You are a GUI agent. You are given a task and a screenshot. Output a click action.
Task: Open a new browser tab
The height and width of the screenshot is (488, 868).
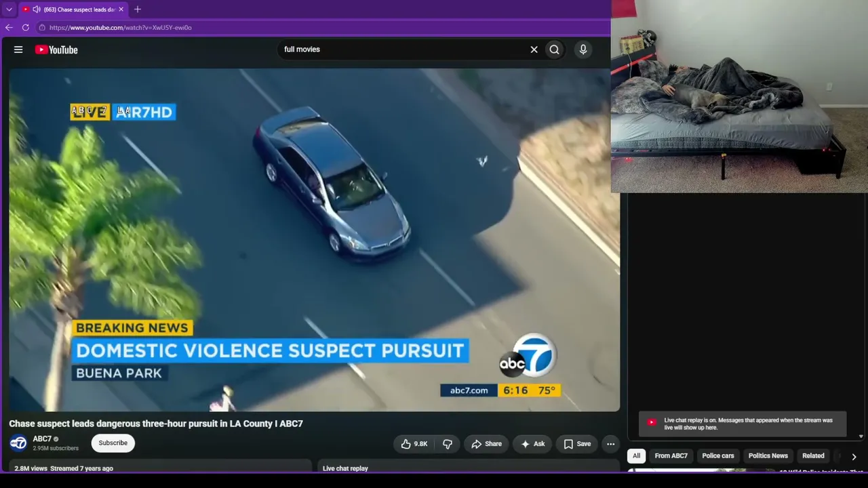point(138,9)
